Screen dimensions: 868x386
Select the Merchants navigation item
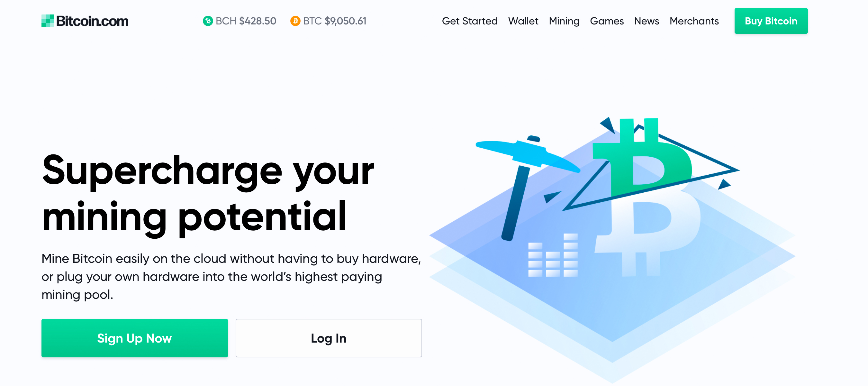(694, 21)
